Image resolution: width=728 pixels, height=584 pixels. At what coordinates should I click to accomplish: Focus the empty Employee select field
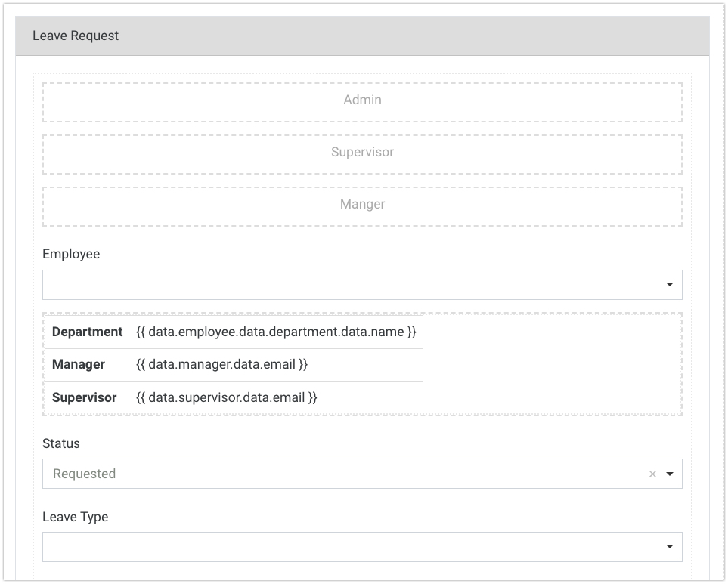tap(348, 285)
